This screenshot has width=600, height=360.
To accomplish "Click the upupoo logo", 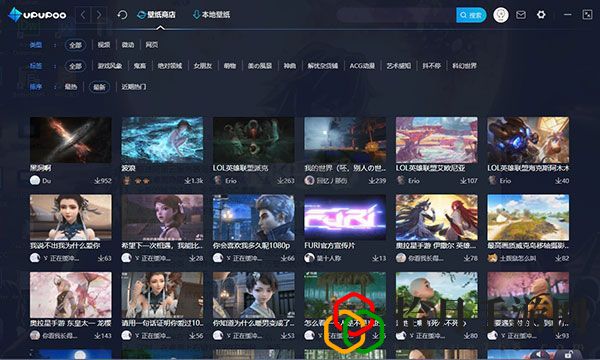I will (x=37, y=15).
